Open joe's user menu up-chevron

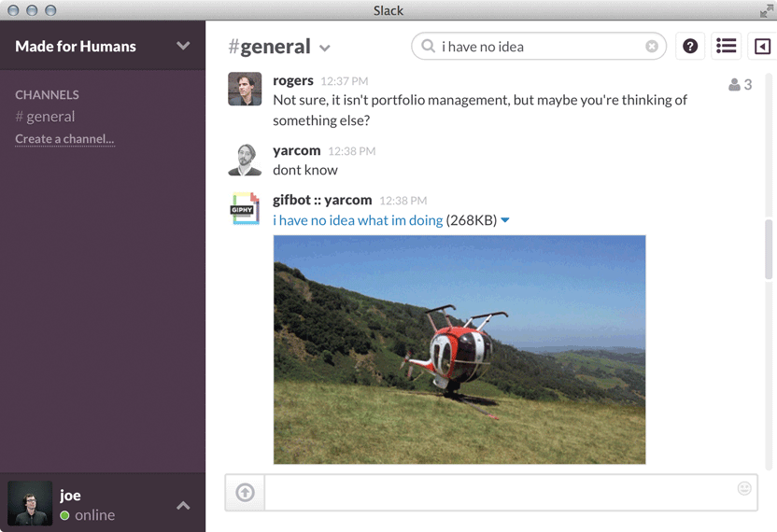point(183,506)
